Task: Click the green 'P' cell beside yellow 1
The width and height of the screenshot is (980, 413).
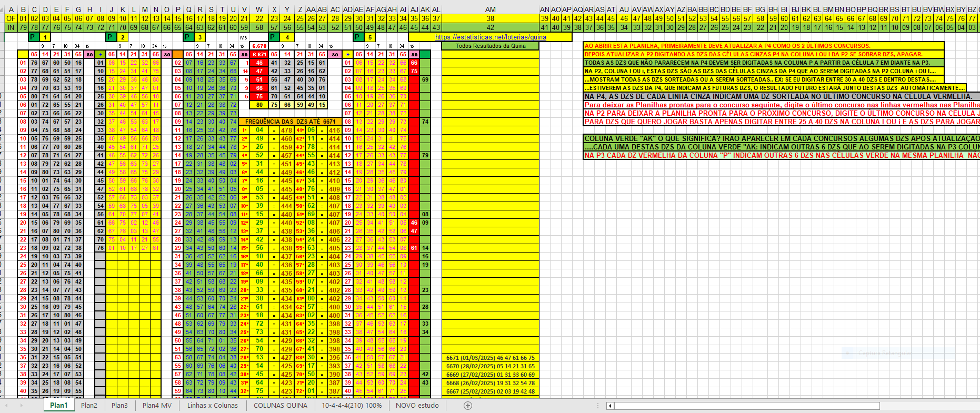Action: pos(34,37)
